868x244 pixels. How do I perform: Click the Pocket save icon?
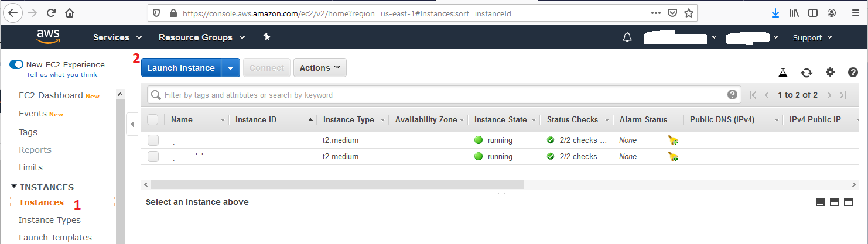(673, 12)
